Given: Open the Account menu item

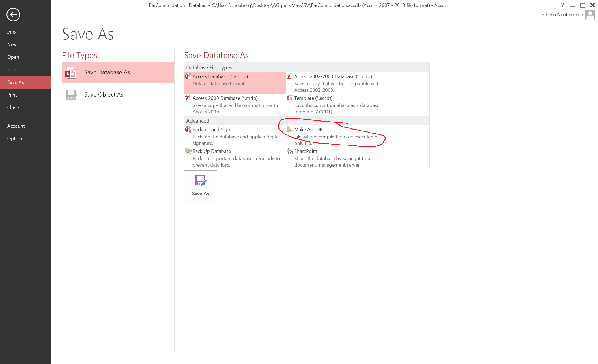Looking at the screenshot, I should click(16, 126).
